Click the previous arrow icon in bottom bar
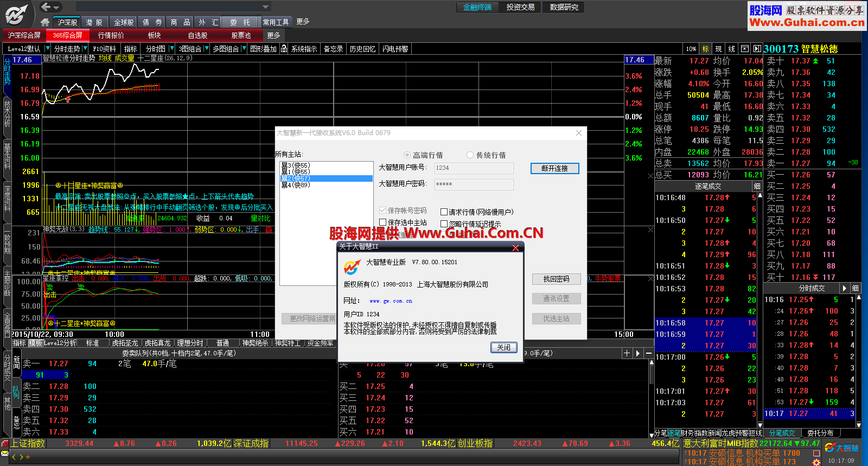 [x=15, y=457]
